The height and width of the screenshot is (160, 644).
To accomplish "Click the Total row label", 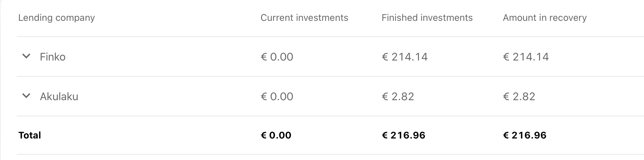I will pos(30,135).
